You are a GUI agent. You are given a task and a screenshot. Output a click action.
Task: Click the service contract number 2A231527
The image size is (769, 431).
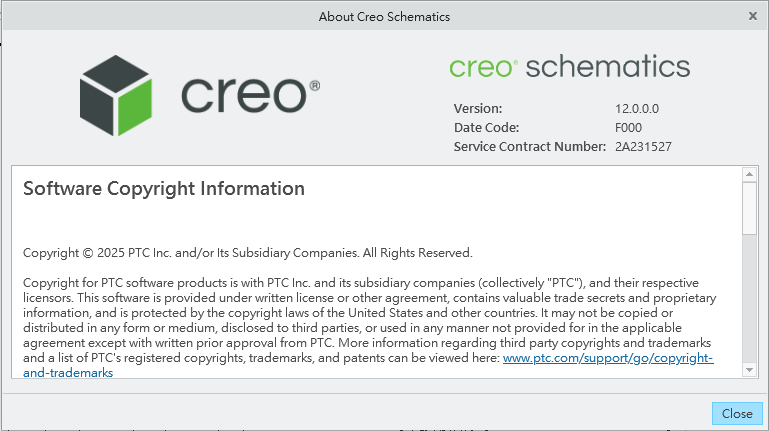643,146
